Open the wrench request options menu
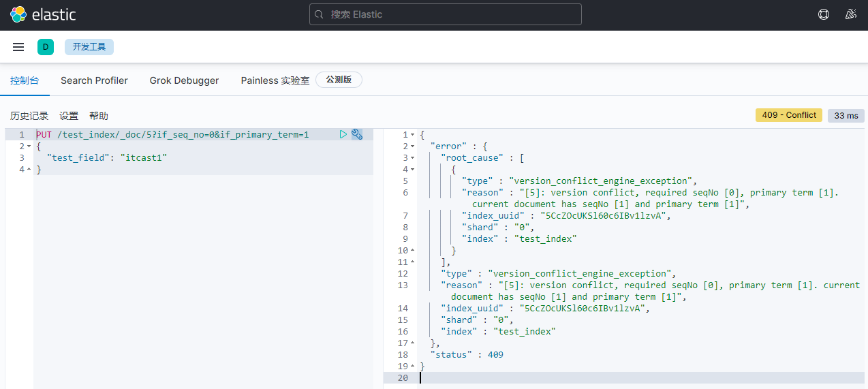 (x=356, y=135)
